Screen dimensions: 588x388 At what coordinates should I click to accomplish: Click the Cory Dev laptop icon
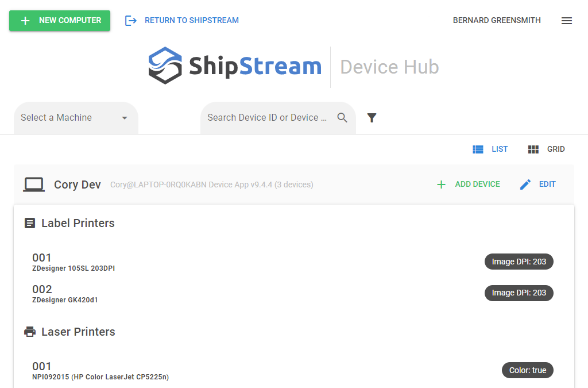[34, 185]
